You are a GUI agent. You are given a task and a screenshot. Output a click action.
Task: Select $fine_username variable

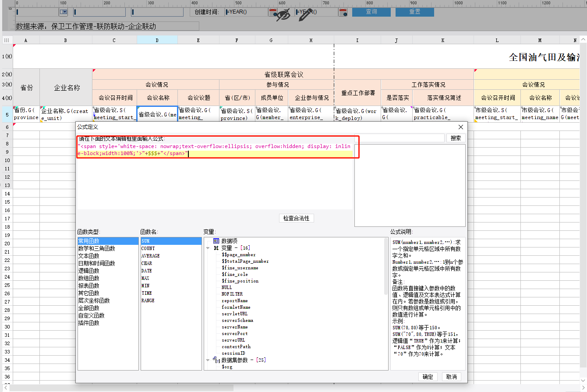click(240, 268)
